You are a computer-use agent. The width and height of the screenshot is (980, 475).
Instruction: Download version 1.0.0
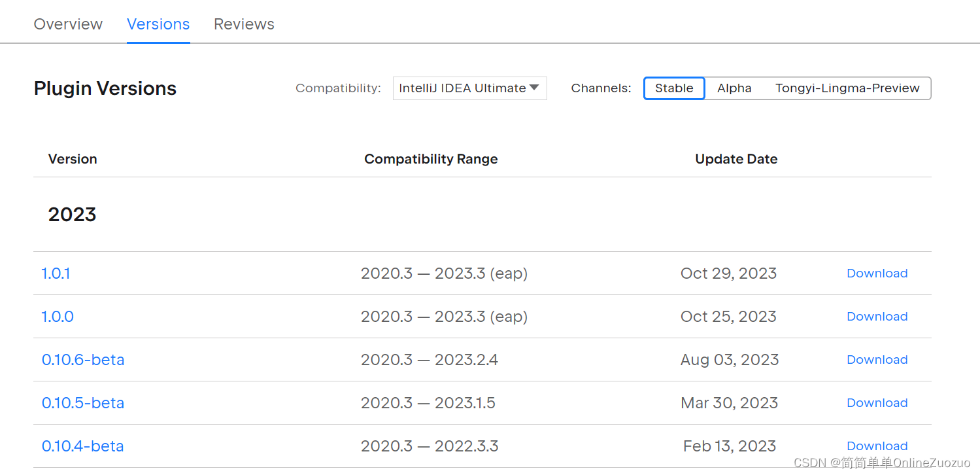click(x=877, y=317)
